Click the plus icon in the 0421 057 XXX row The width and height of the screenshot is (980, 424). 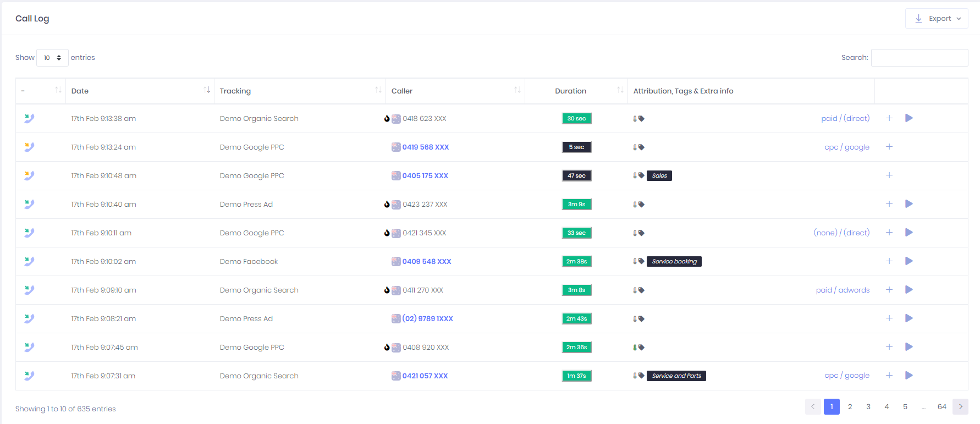(x=889, y=376)
